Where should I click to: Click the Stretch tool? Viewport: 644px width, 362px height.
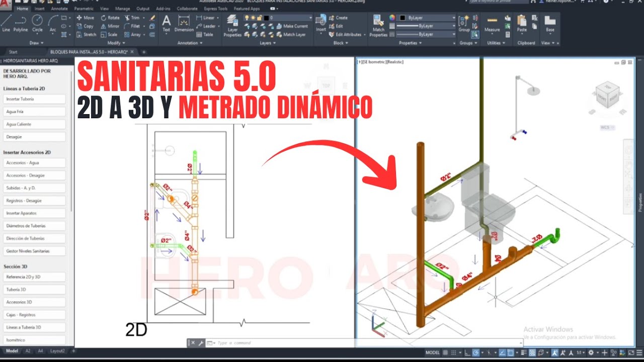(86, 35)
